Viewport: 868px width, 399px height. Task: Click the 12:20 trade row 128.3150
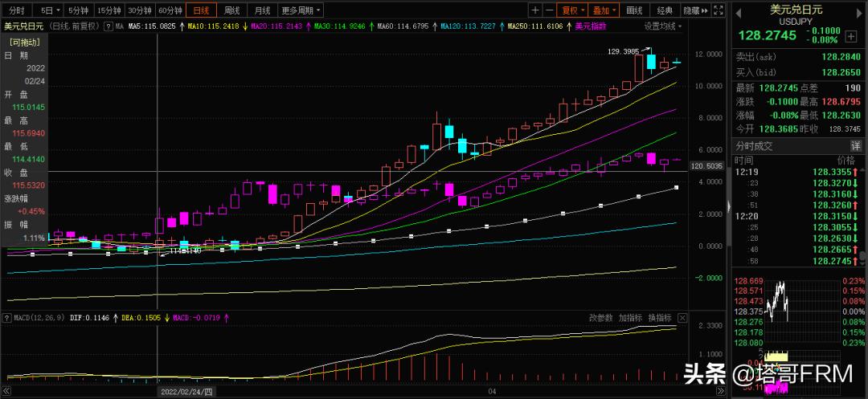pos(798,216)
